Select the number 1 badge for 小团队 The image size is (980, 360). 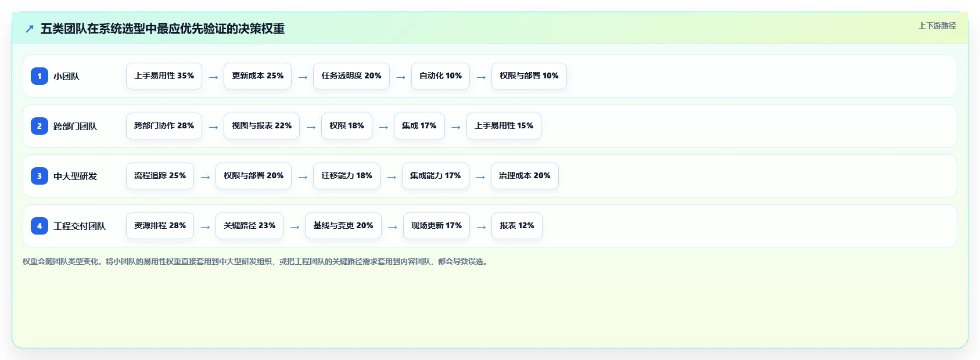click(x=40, y=76)
